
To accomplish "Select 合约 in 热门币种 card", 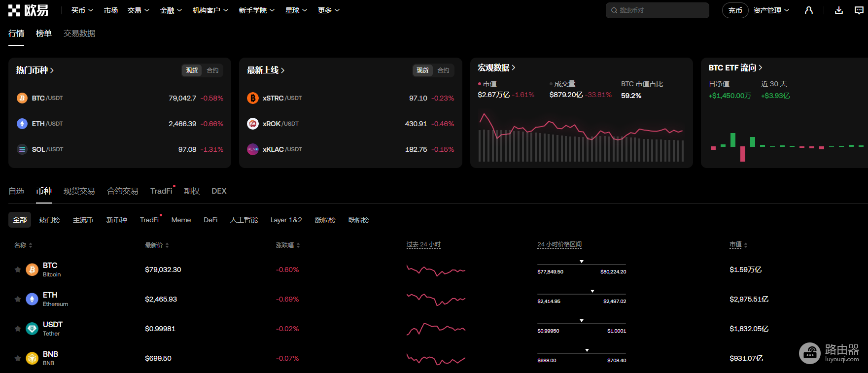I will [x=212, y=70].
